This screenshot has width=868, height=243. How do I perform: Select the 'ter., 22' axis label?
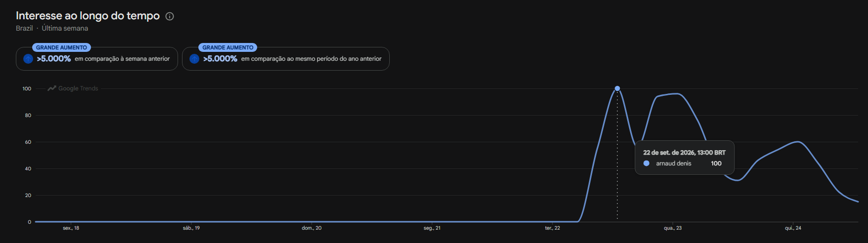[552, 228]
